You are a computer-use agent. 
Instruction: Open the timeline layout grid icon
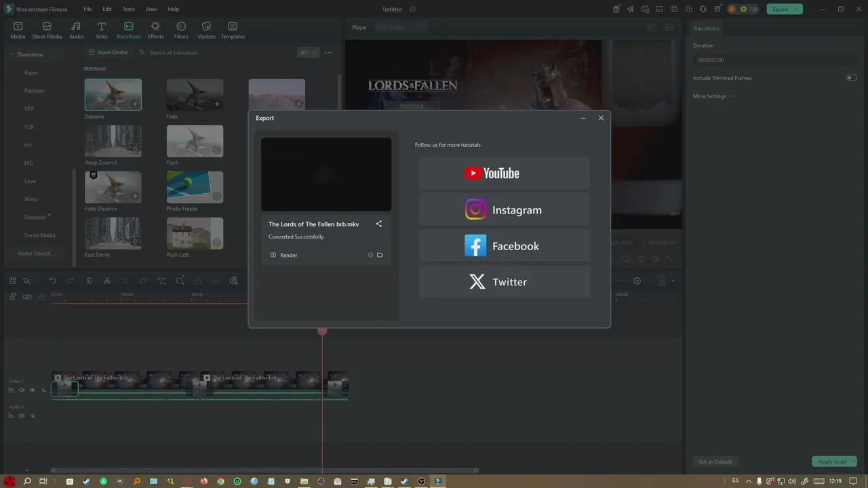[12, 281]
